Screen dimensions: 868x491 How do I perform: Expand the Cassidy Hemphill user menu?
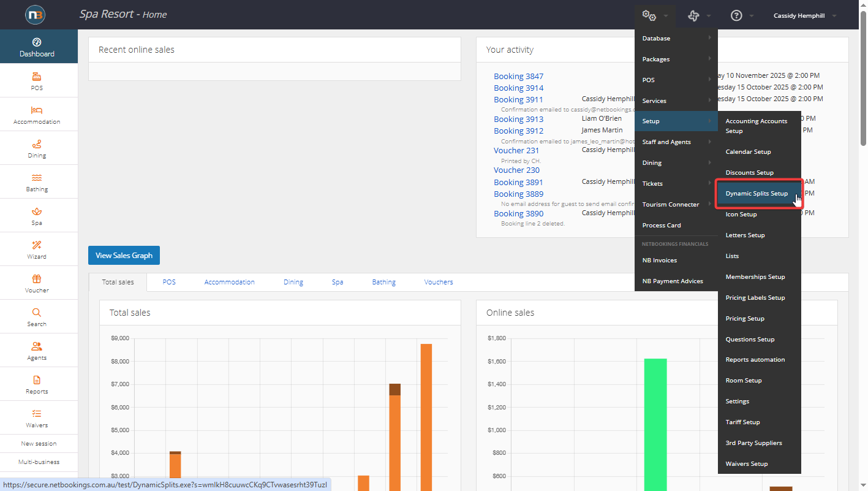804,16
